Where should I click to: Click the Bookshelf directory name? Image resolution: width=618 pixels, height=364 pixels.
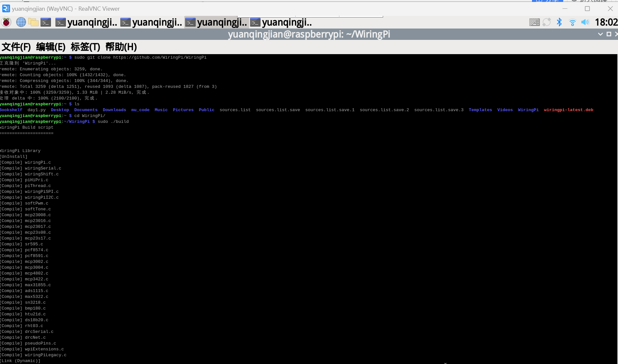tap(11, 110)
